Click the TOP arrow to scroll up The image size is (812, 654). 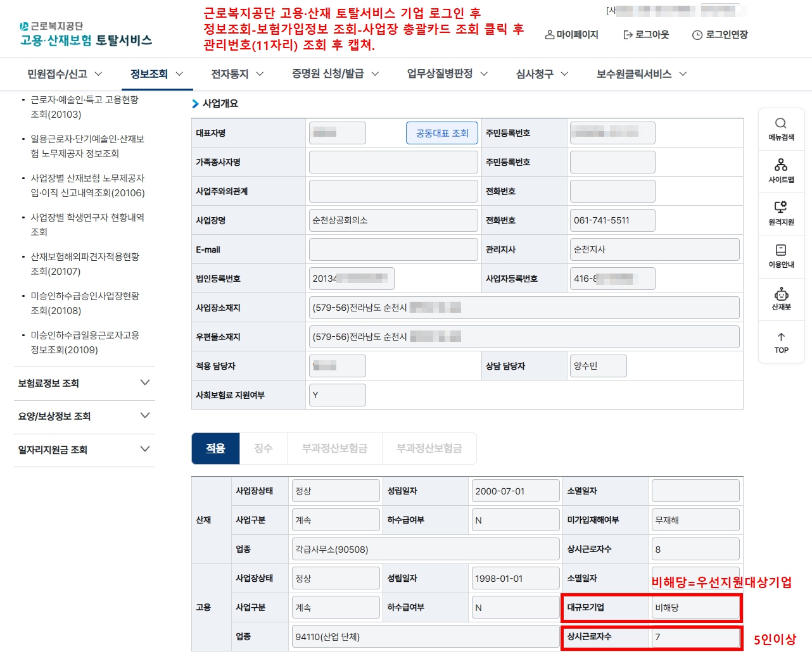(781, 342)
